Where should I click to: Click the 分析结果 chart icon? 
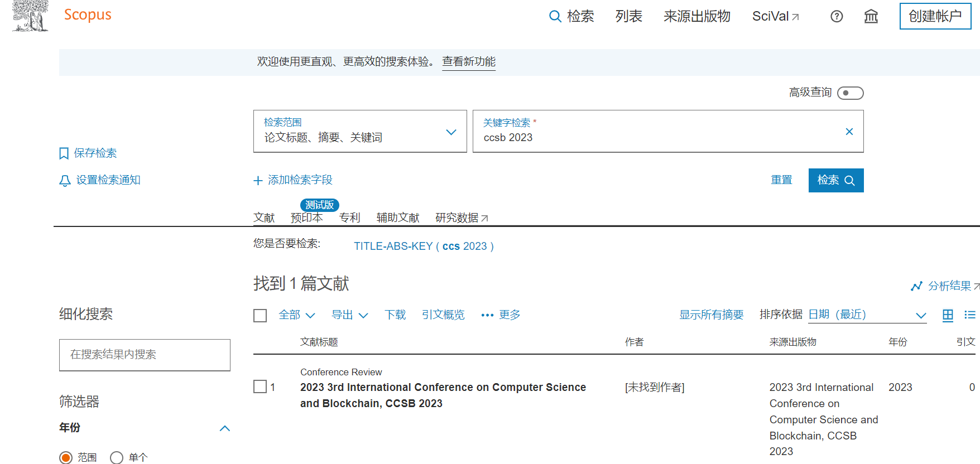point(916,286)
